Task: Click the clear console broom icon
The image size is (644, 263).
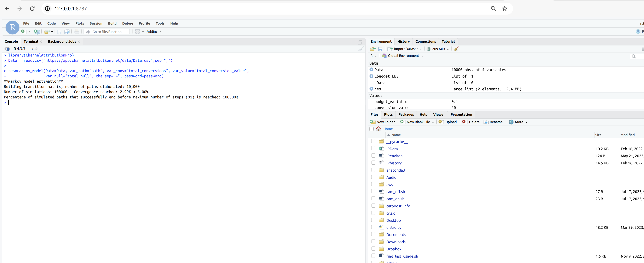Action: [x=360, y=49]
